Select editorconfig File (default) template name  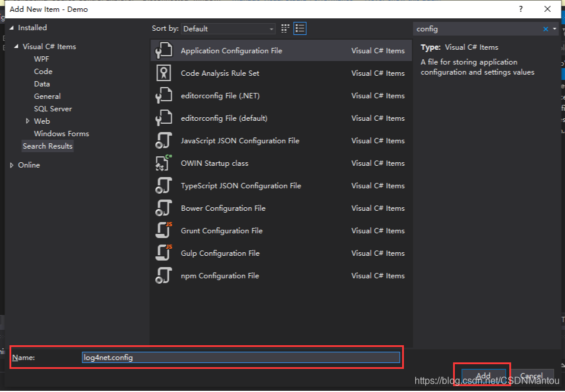(224, 118)
